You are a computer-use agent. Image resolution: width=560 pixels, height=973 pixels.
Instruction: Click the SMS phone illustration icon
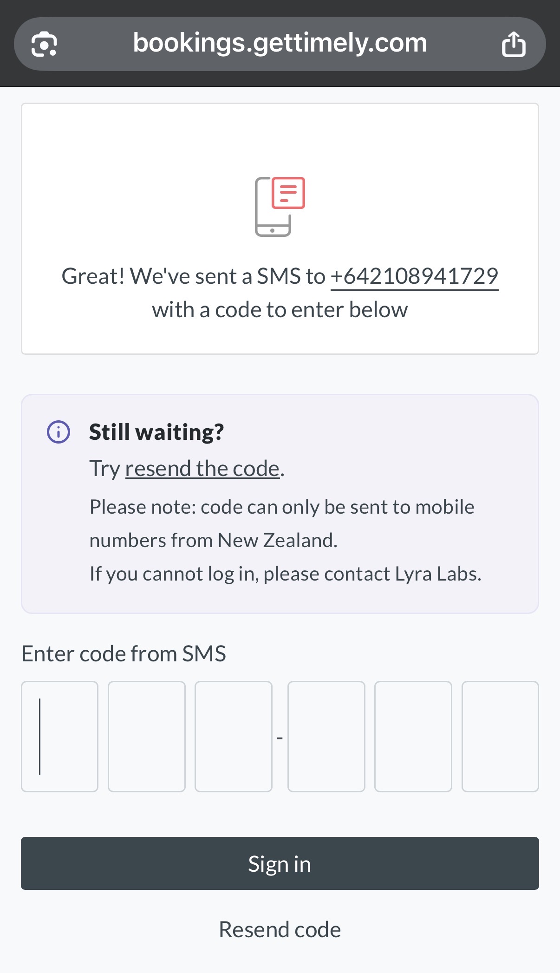280,207
